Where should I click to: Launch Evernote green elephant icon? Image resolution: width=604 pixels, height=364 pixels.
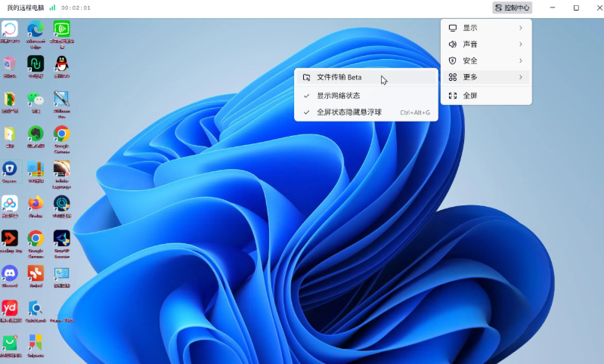(36, 134)
